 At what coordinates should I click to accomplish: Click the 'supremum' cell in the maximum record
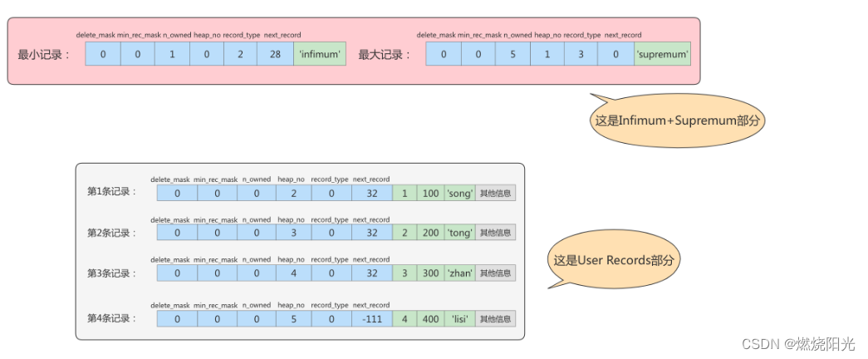point(662,54)
